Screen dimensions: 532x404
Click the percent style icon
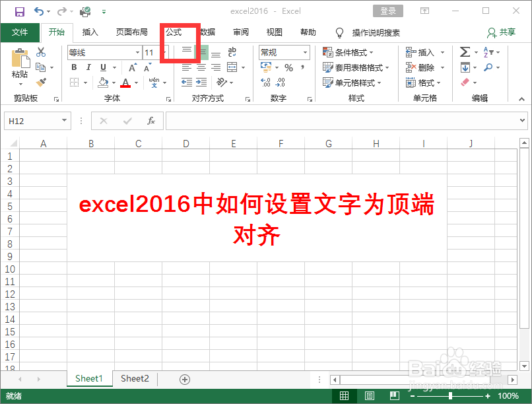[288, 67]
